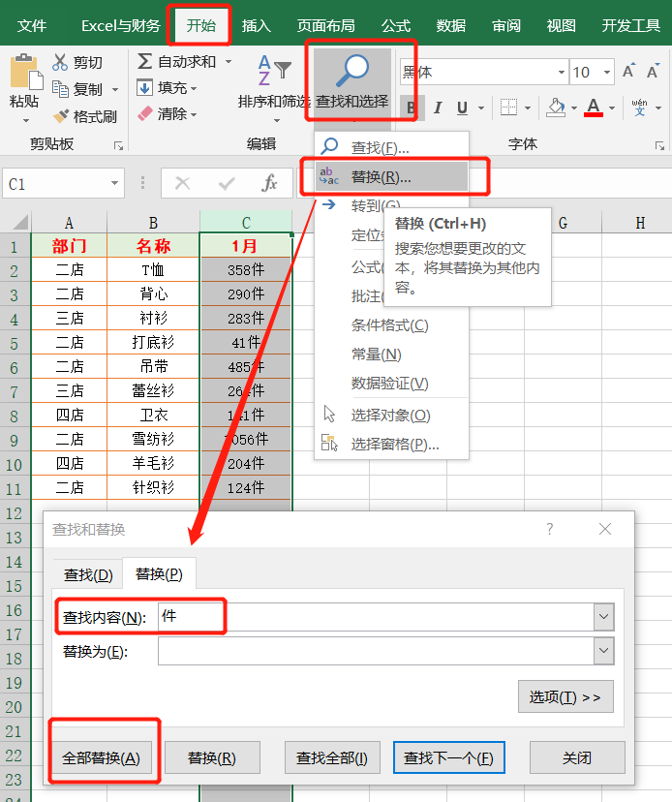Screen dimensions: 672x802
Task: Click the formula bar Enter checkmark
Action: [x=227, y=183]
